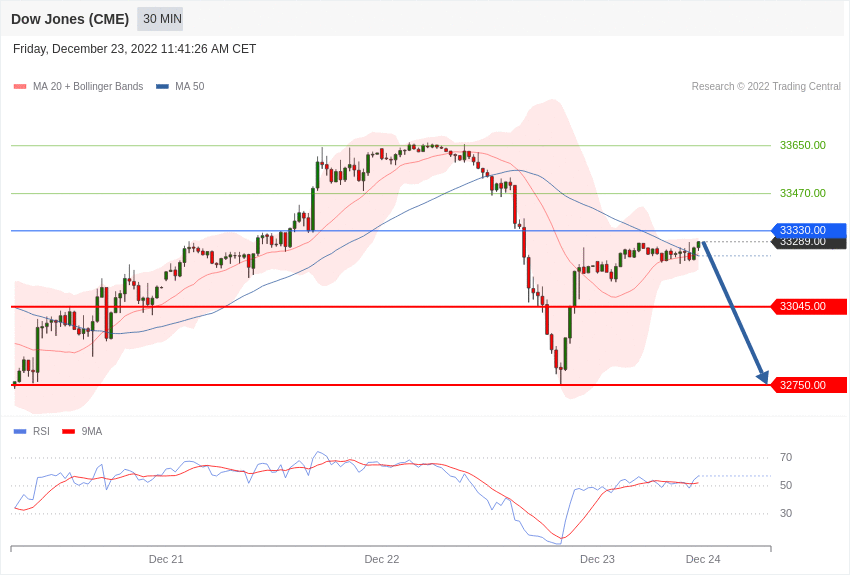Click the Dec 24 date axis label
This screenshot has width=850, height=576.
pos(703,559)
